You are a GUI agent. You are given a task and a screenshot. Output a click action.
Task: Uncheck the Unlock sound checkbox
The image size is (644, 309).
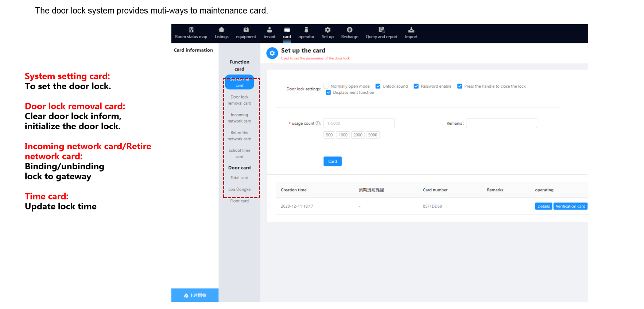pyautogui.click(x=378, y=86)
